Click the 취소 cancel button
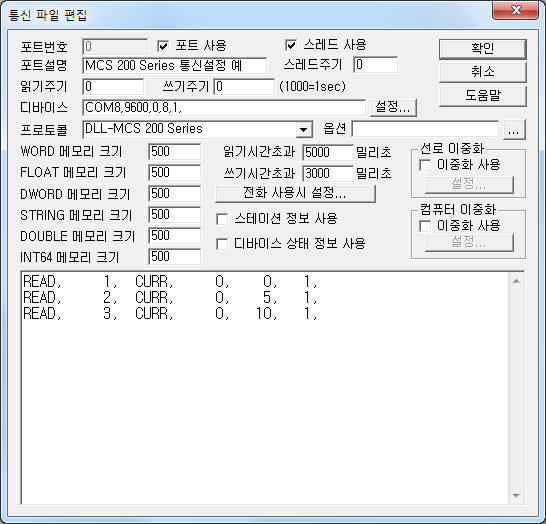Screen dimensions: 546x524 point(482,72)
